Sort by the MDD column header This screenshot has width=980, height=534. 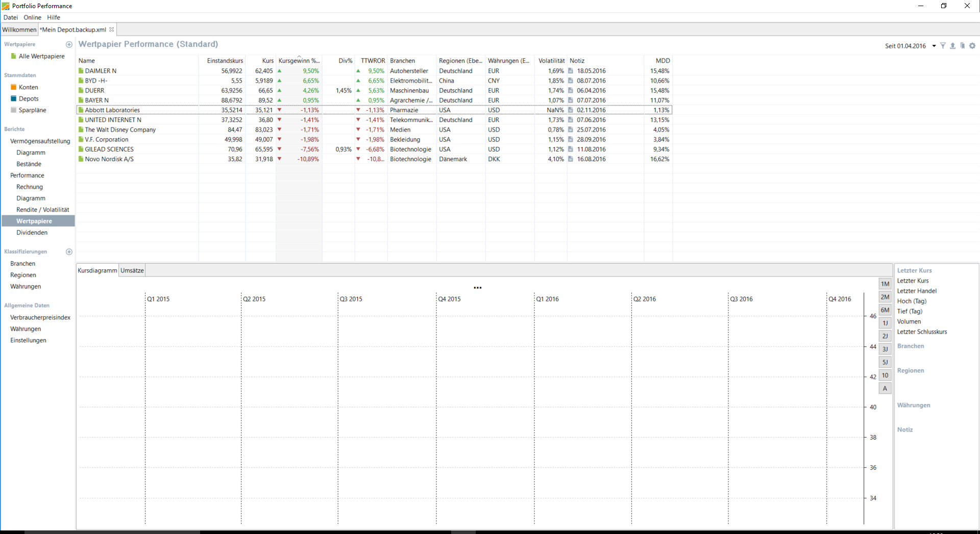[658, 61]
